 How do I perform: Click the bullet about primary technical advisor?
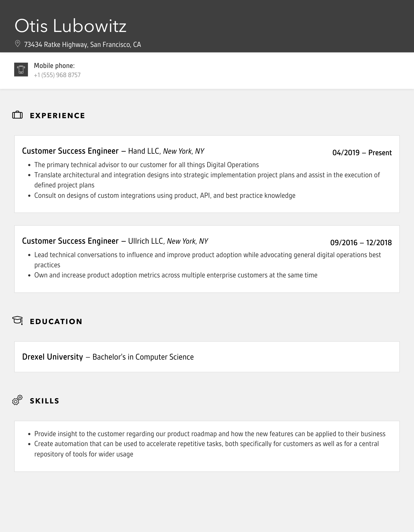pyautogui.click(x=146, y=165)
